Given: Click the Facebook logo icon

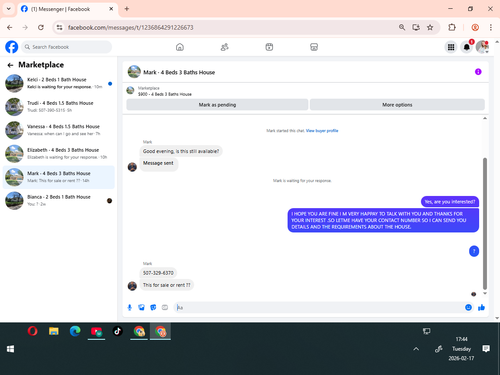Looking at the screenshot, I should [x=12, y=47].
